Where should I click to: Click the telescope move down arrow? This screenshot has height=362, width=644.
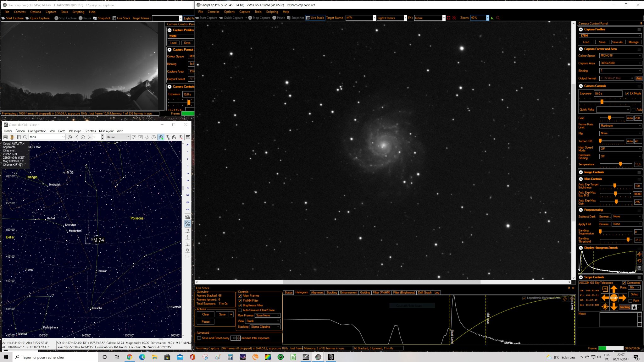613,307
